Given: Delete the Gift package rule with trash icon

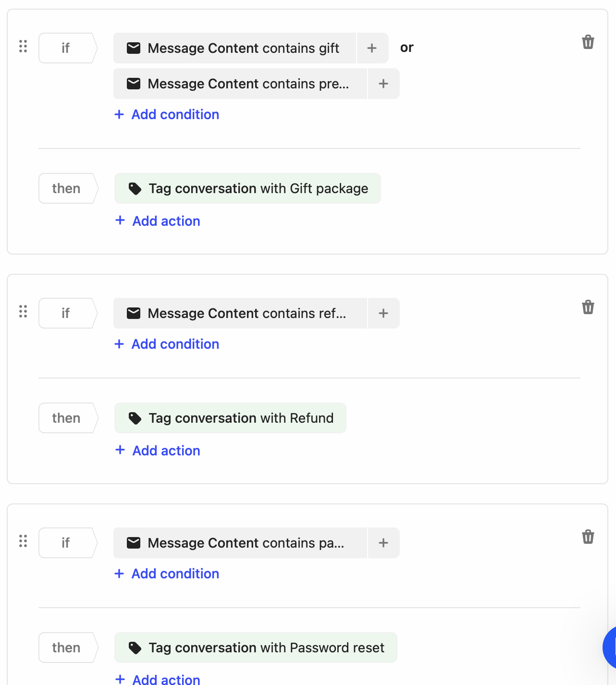Looking at the screenshot, I should (x=588, y=42).
